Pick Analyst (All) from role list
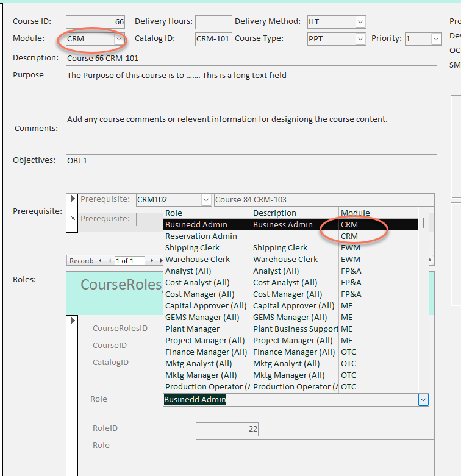Viewport: 461px width, 476px height. pyautogui.click(x=291, y=271)
